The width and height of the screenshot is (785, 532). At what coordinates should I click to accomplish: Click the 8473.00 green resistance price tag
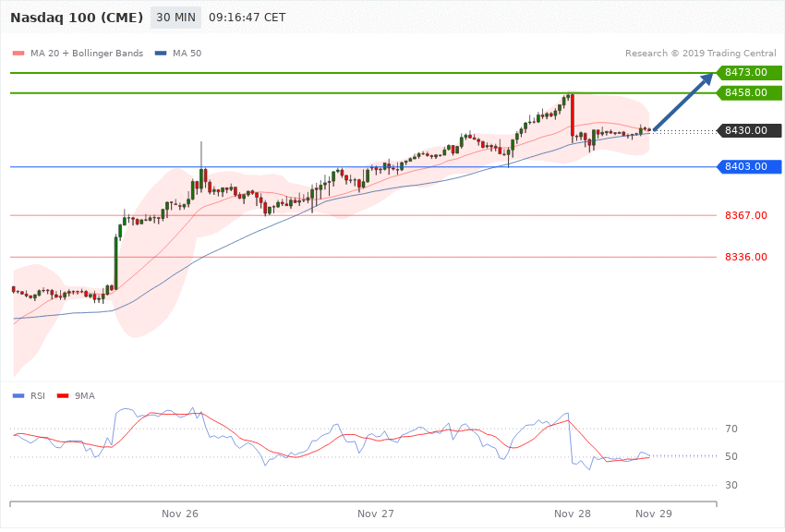(750, 73)
